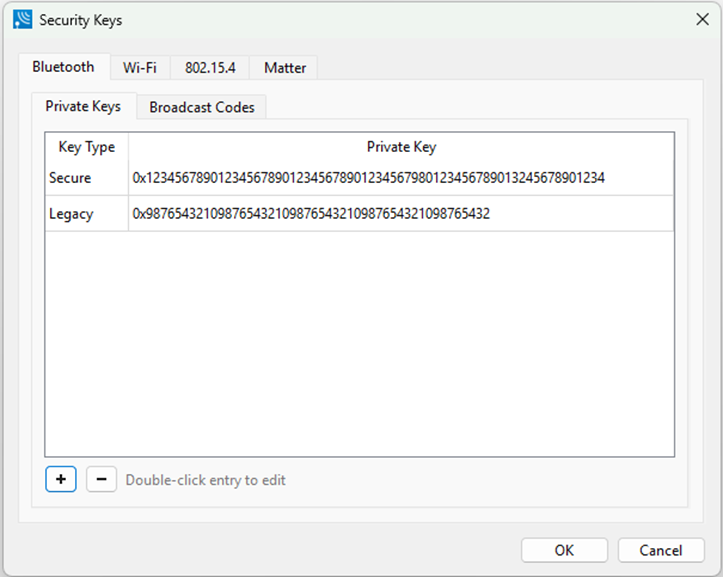Image resolution: width=723 pixels, height=577 pixels.
Task: Click the plus icon to add key
Action: (x=61, y=479)
